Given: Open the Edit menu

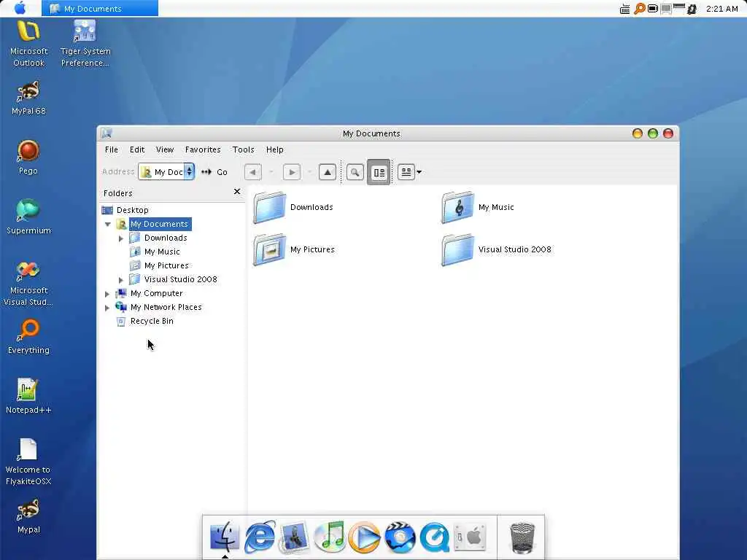Looking at the screenshot, I should pos(137,149).
